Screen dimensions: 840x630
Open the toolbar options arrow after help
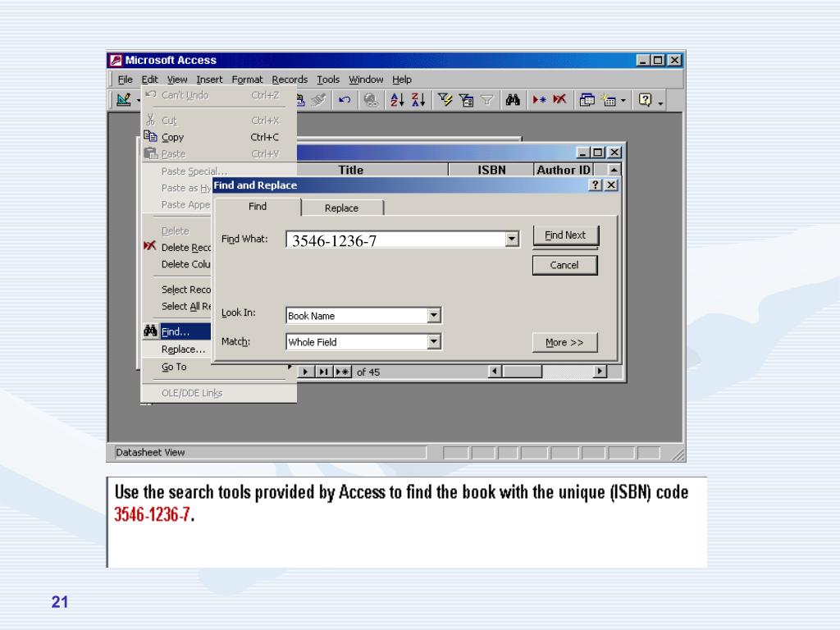coord(660,101)
